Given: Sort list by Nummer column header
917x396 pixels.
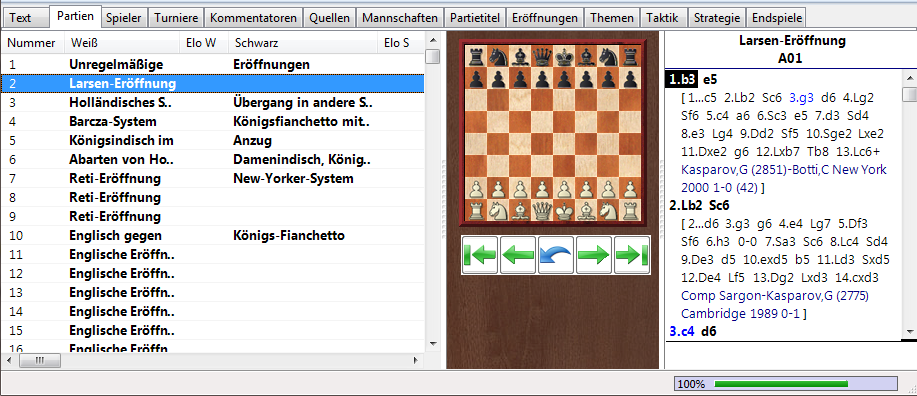Looking at the screenshot, I should click(x=32, y=43).
